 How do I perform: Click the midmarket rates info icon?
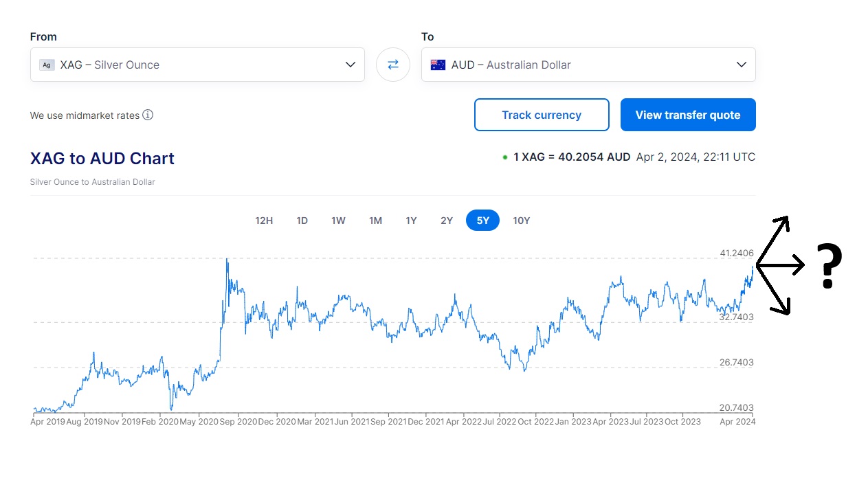[148, 115]
